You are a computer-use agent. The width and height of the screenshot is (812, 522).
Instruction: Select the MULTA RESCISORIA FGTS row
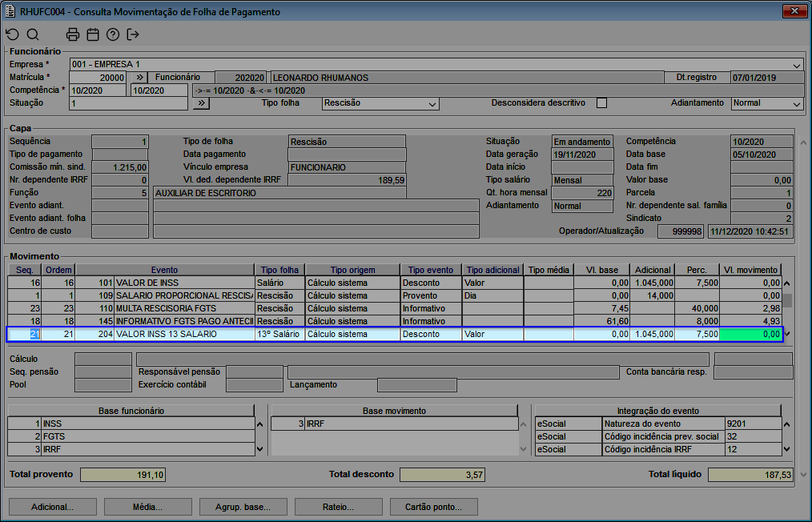395,309
